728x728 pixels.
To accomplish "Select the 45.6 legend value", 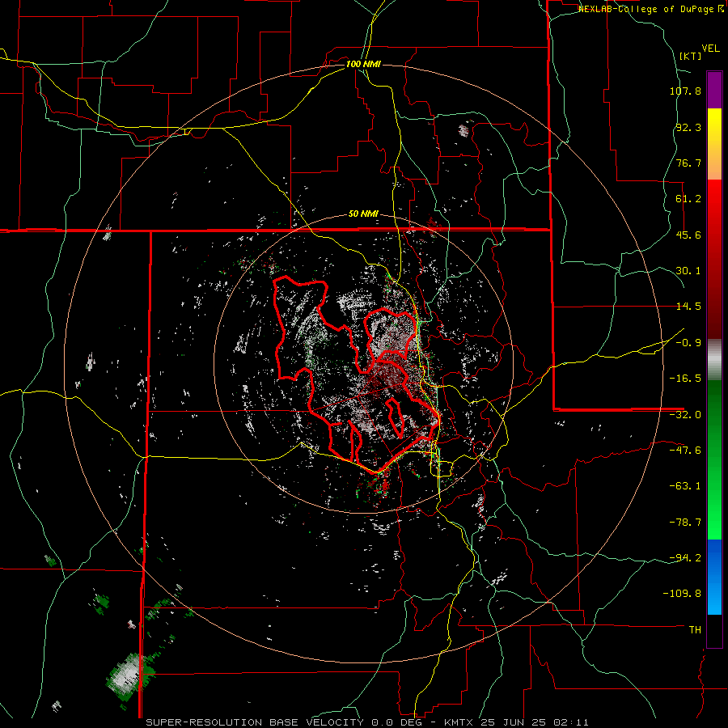I will pyautogui.click(x=688, y=235).
